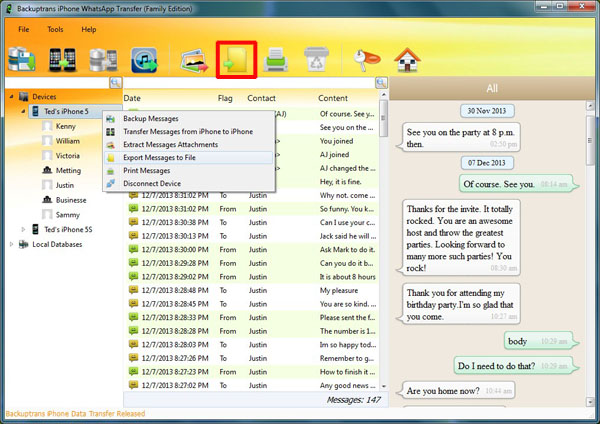Viewport: 600px width, 424px height.
Task: Select message row 12/7/2013 8:30:13 PM
Action: pyautogui.click(x=252, y=236)
